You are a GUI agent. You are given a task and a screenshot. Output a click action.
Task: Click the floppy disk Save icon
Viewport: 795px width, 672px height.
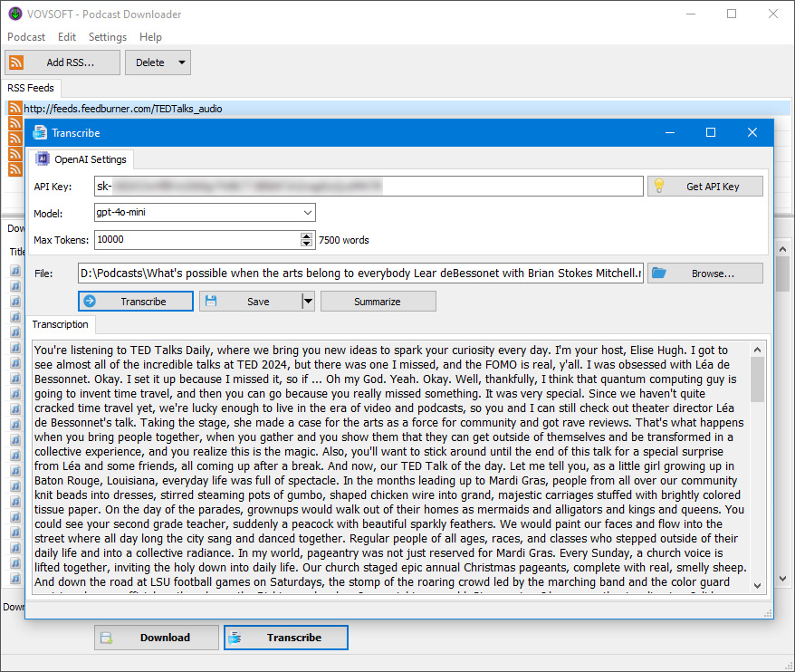pos(211,302)
